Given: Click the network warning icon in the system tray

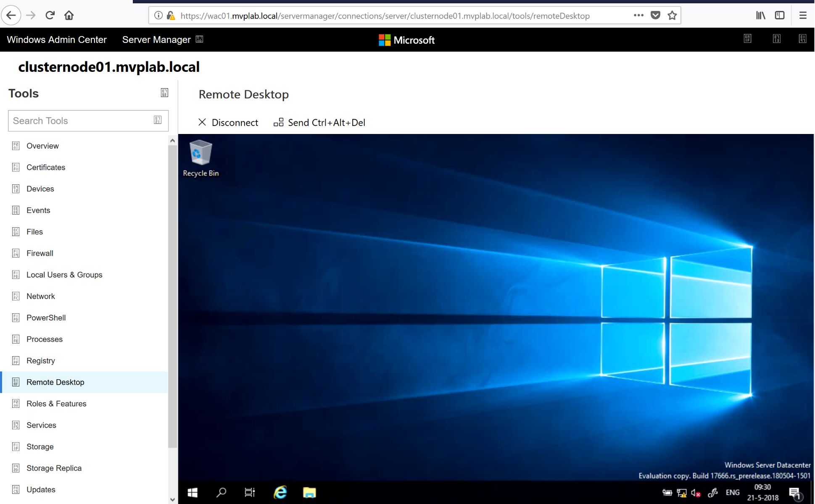Looking at the screenshot, I should coord(681,492).
